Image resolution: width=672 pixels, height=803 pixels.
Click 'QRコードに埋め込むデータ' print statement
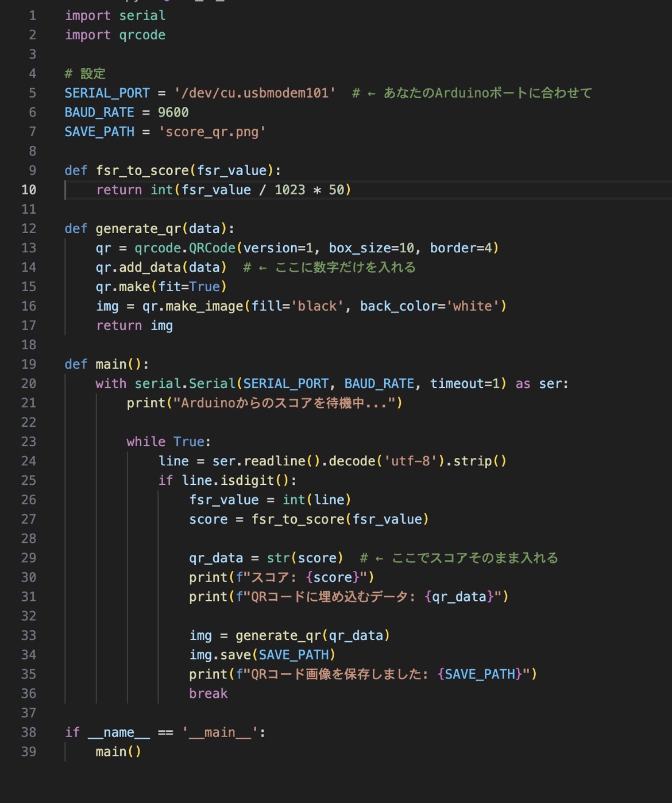pos(349,597)
